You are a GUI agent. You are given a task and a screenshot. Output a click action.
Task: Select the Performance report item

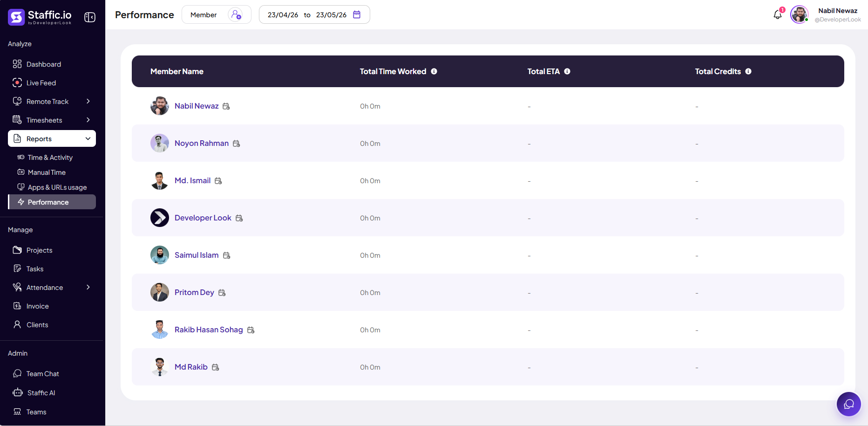52,202
